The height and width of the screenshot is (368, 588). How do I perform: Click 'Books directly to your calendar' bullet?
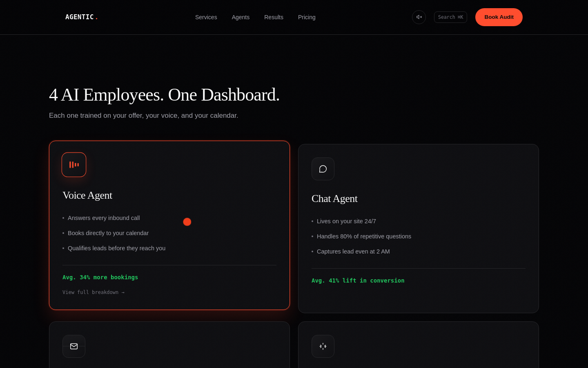[x=108, y=233]
